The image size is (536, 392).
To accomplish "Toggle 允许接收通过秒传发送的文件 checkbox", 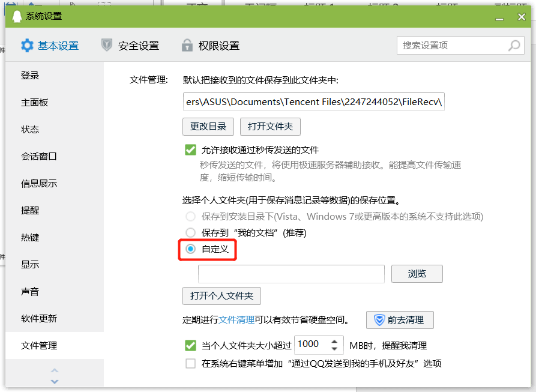I will (190, 149).
